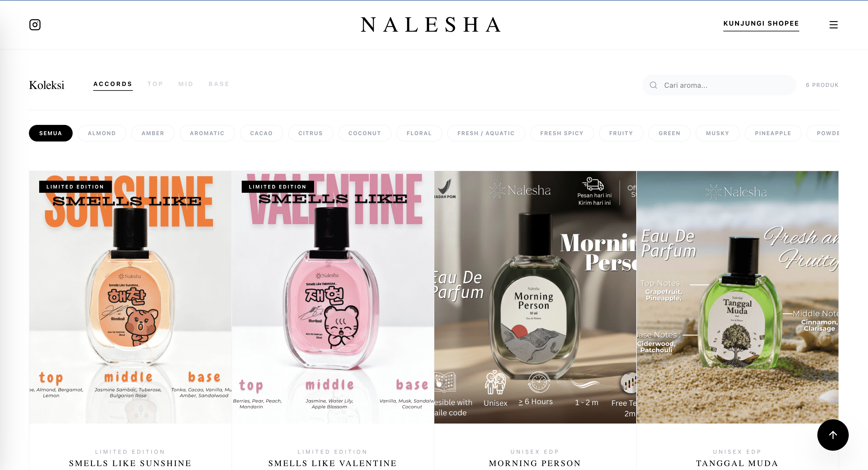This screenshot has width=868, height=470.
Task: Toggle the FRESH / AQUATIC filter
Action: click(486, 133)
